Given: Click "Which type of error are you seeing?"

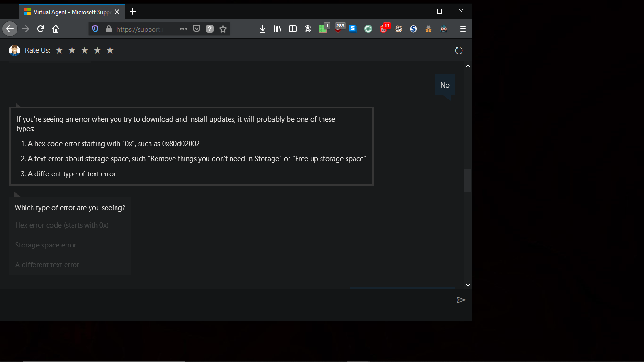Looking at the screenshot, I should tap(70, 208).
